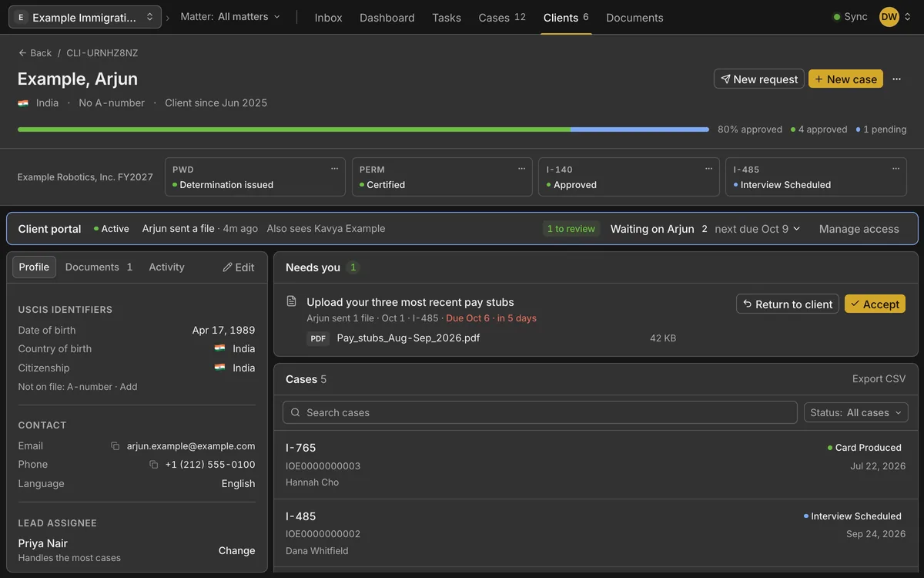Click the DW user avatar
This screenshot has height=578, width=924.
(x=889, y=17)
